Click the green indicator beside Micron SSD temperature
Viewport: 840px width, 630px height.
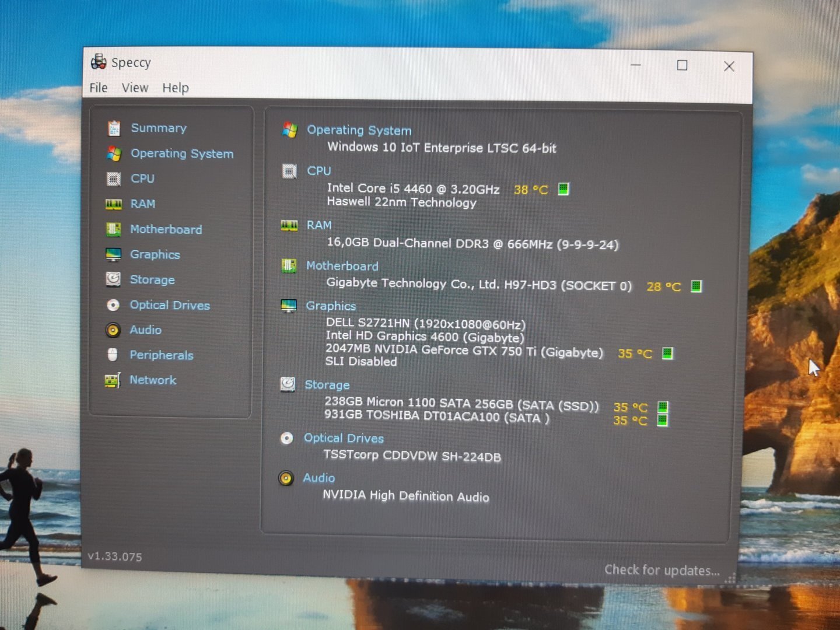pyautogui.click(x=663, y=407)
